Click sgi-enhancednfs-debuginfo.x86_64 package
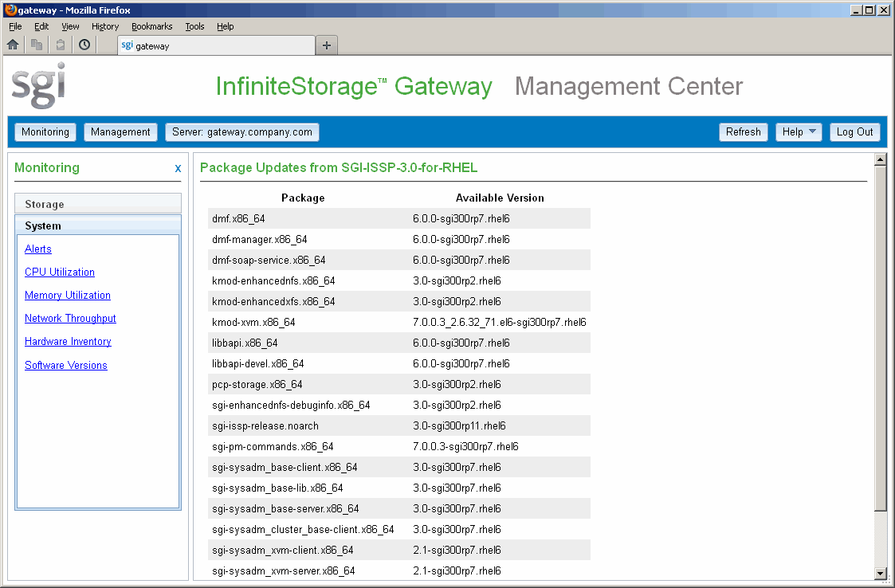 291,406
